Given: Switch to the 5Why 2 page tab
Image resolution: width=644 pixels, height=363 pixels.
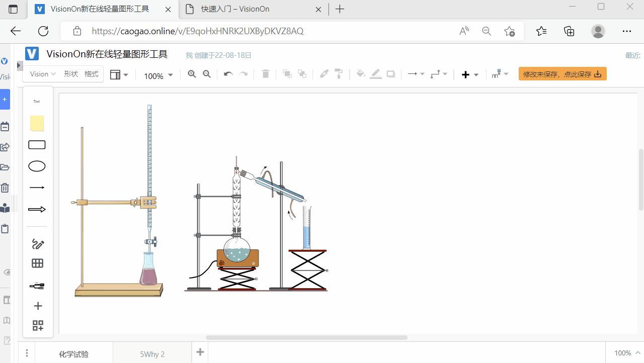Looking at the screenshot, I should [152, 354].
